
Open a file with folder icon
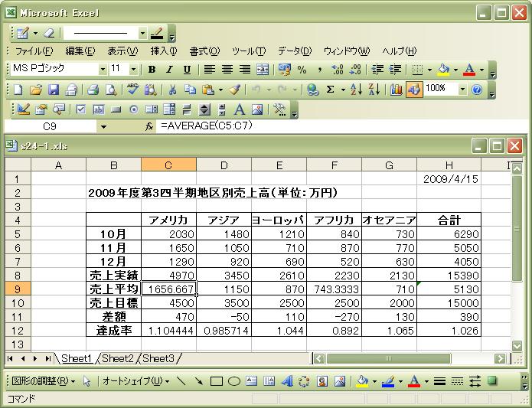click(x=36, y=90)
